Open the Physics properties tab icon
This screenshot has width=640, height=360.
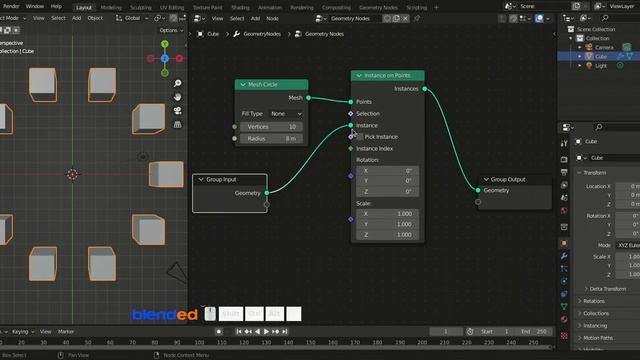[564, 281]
